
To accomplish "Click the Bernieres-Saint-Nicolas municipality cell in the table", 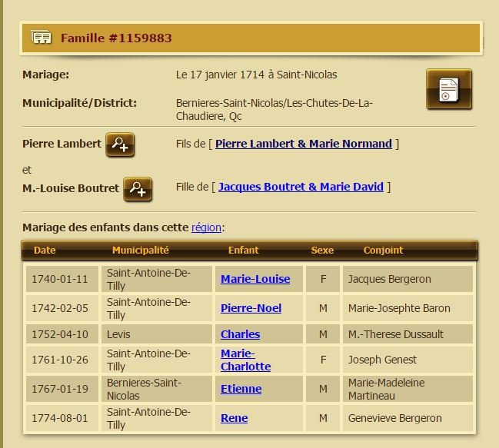I will coord(157,389).
